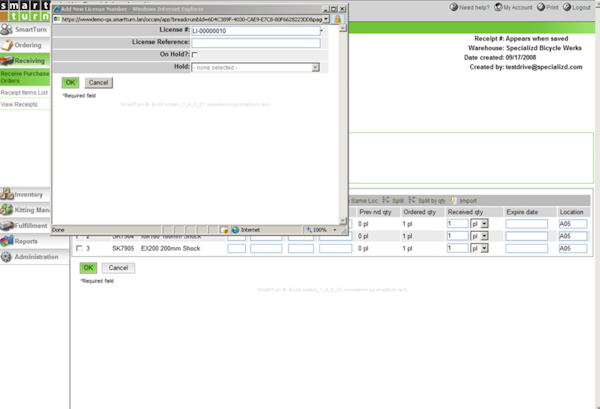Click the Internet zone globe in popup status bar
This screenshot has width=600, height=409.
click(x=235, y=230)
